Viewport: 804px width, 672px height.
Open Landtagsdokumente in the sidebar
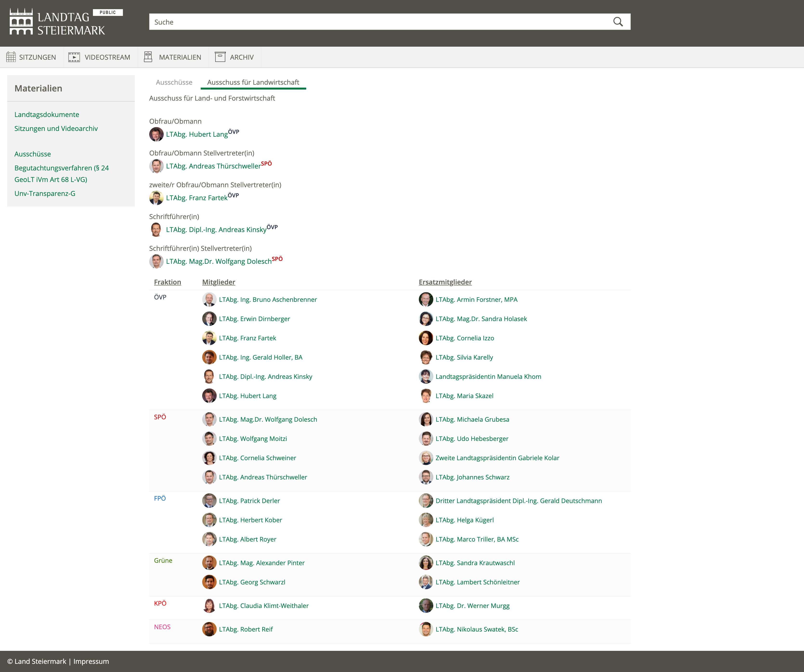click(x=47, y=115)
